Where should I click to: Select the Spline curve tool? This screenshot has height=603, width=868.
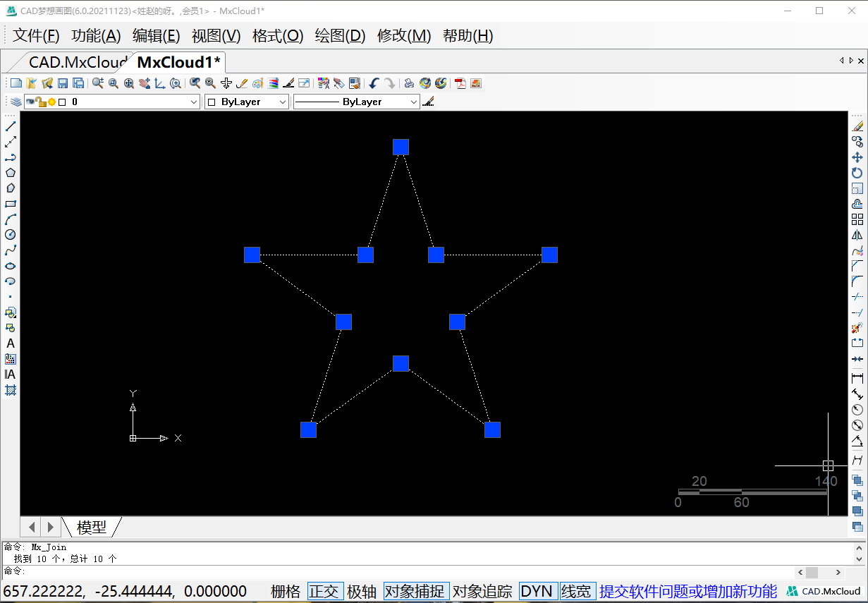pos(11,250)
